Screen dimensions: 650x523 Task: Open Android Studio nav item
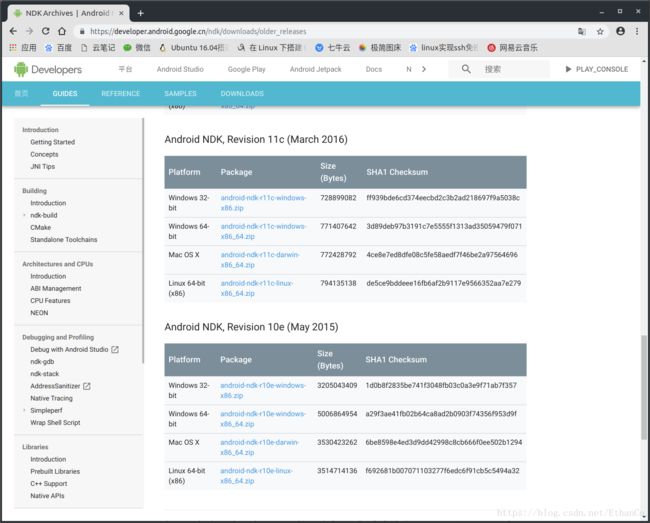pos(180,69)
